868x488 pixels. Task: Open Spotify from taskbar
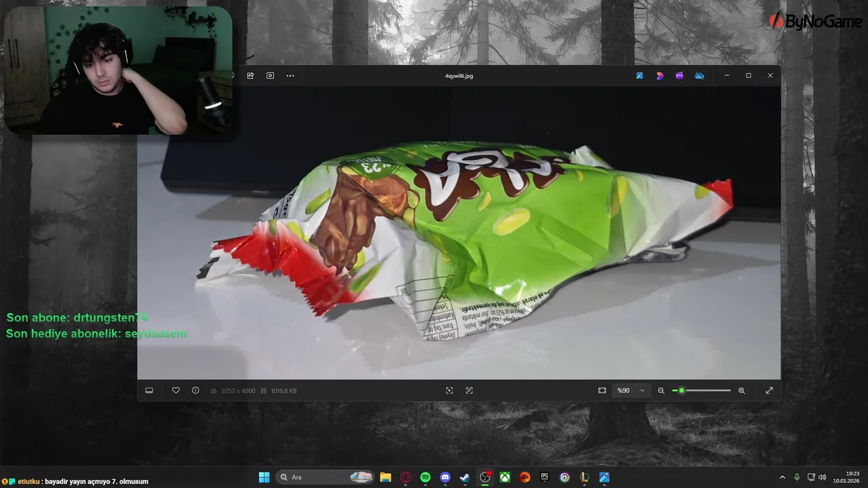425,477
